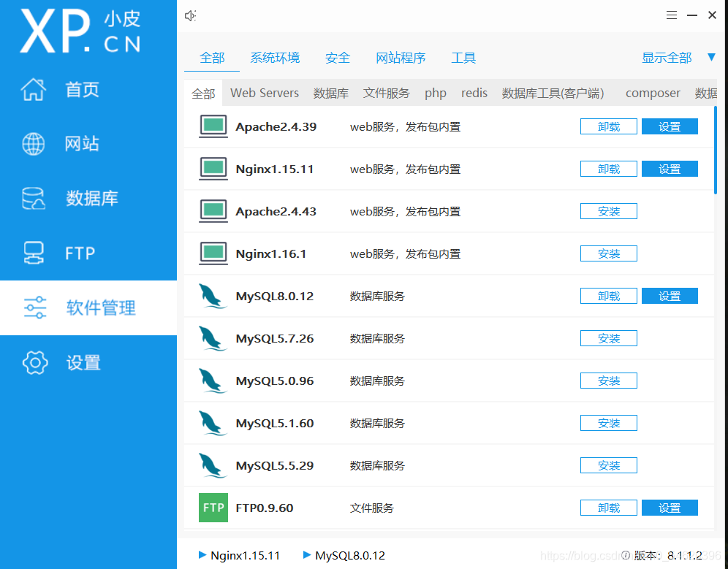Image resolution: width=728 pixels, height=569 pixels.
Task: Install MySQL5.1.60 with 安装
Action: 609,423
